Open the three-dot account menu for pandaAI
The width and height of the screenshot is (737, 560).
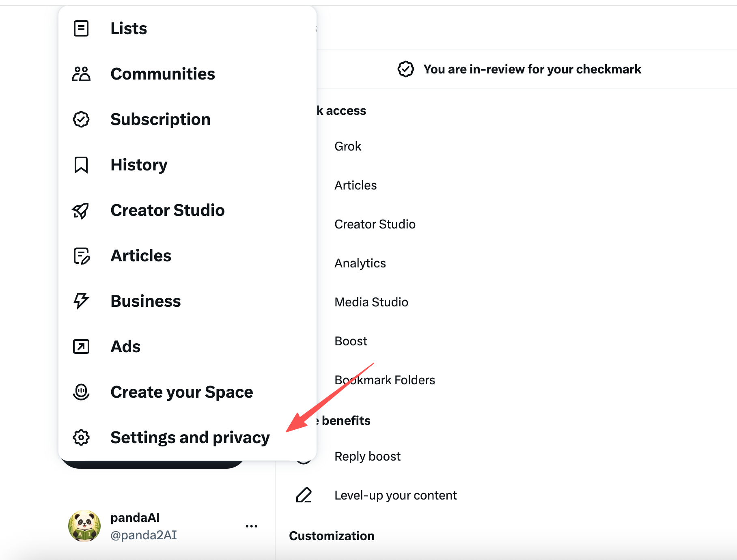pos(252,526)
